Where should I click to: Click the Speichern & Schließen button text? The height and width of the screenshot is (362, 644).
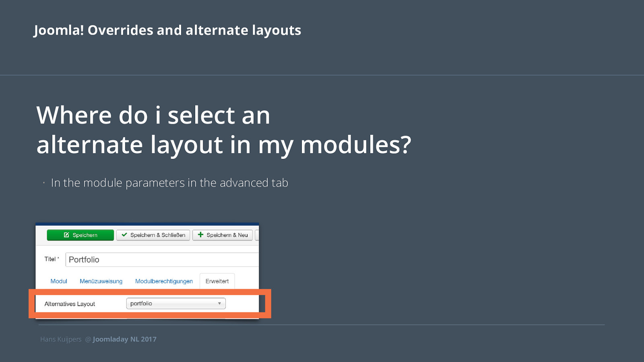click(158, 235)
